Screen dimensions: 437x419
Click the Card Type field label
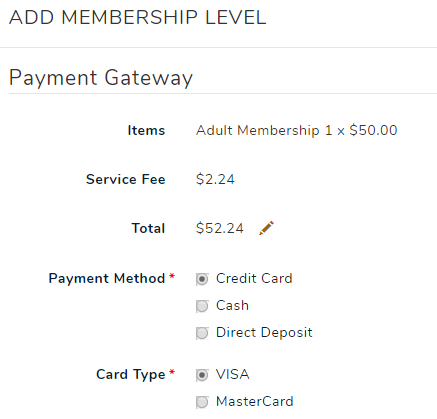pos(131,374)
